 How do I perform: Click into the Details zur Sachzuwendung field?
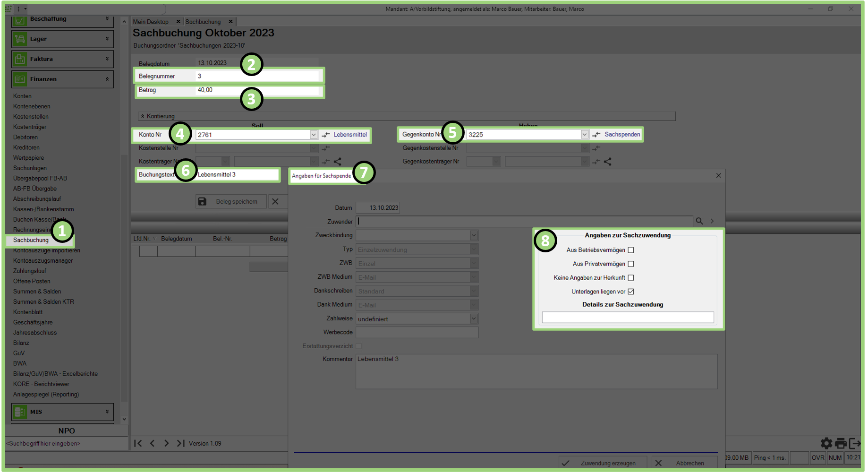628,317
